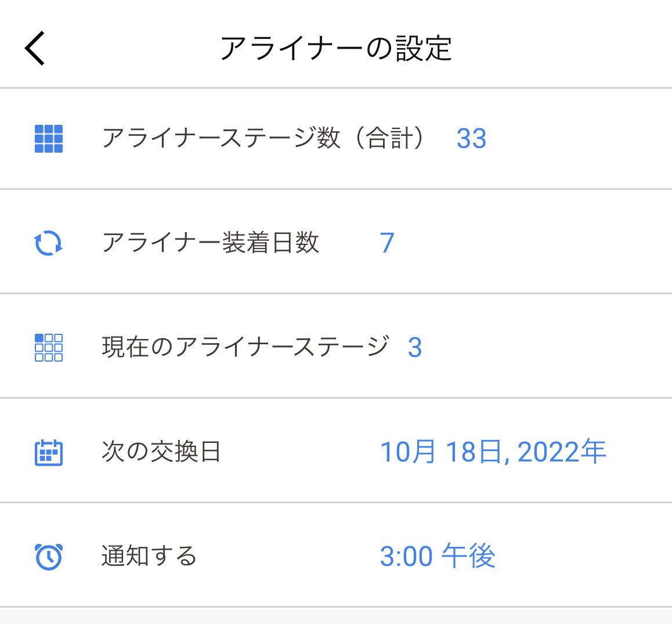
Task: Select the アライナー装着日数 label
Action: tap(211, 243)
